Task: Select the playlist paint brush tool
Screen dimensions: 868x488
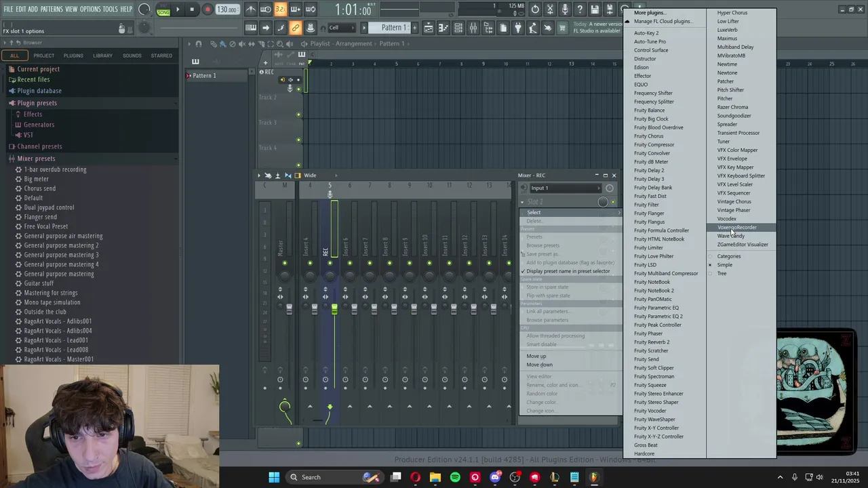Action: point(223,43)
